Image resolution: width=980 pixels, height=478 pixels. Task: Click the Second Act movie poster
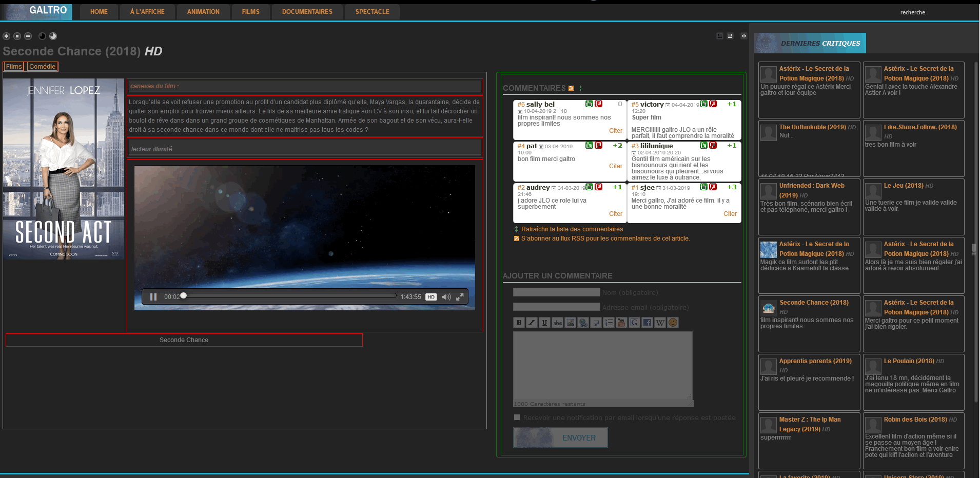[64, 169]
